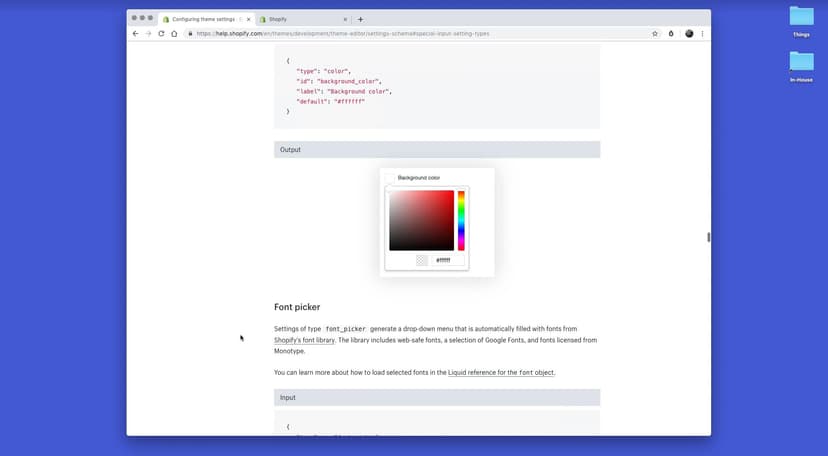Viewport: 828px width, 456px height.
Task: Switch to the Shopify tab
Action: tap(300, 19)
